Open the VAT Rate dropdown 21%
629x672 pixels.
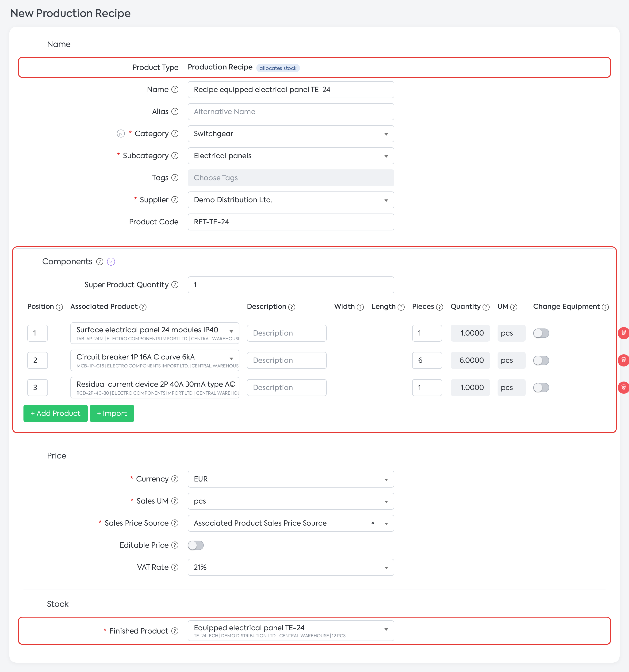(x=291, y=567)
